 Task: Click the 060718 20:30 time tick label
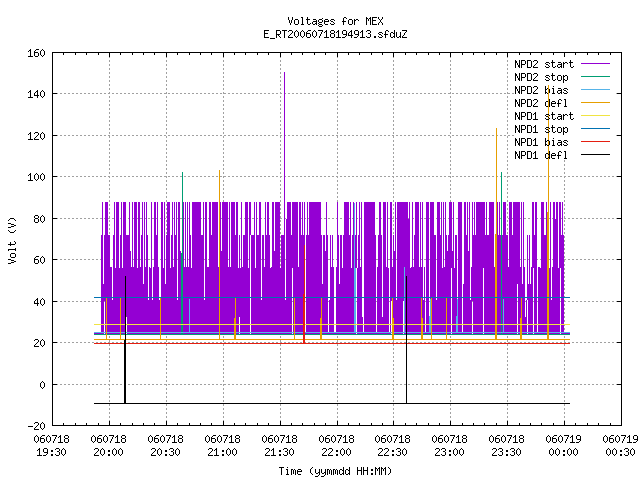[165, 446]
